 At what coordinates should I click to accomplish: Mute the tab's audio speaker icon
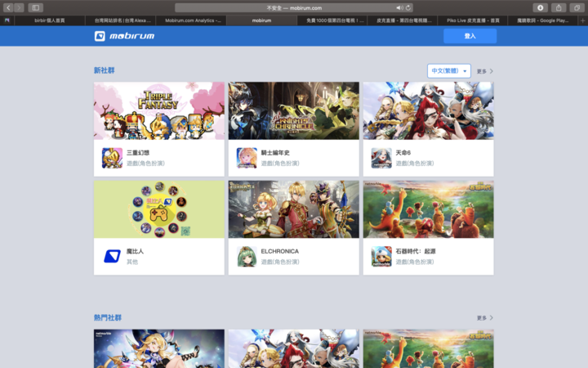[x=399, y=7]
